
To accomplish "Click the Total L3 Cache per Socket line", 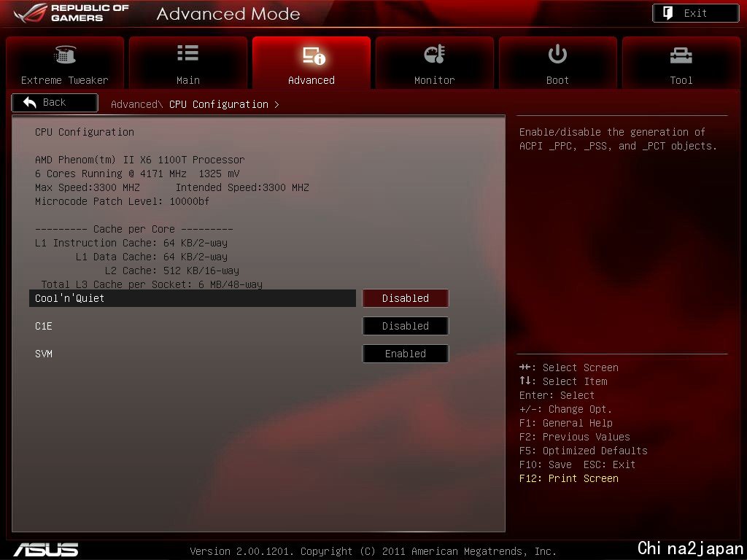I will tap(152, 284).
